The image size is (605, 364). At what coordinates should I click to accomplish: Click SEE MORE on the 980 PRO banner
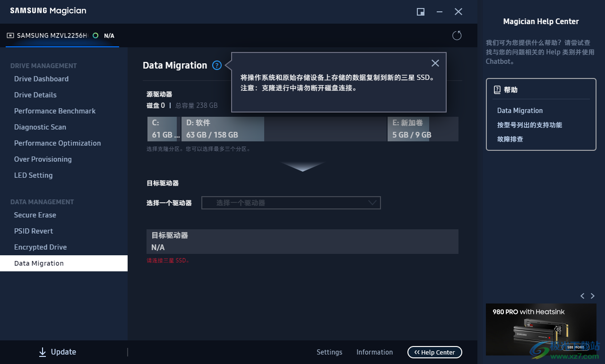(x=575, y=347)
